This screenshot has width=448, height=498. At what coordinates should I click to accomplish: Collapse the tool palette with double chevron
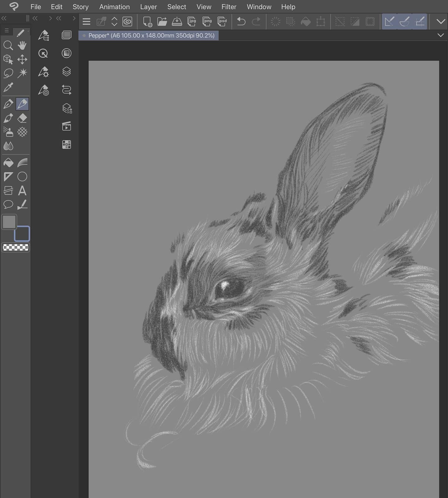click(4, 18)
